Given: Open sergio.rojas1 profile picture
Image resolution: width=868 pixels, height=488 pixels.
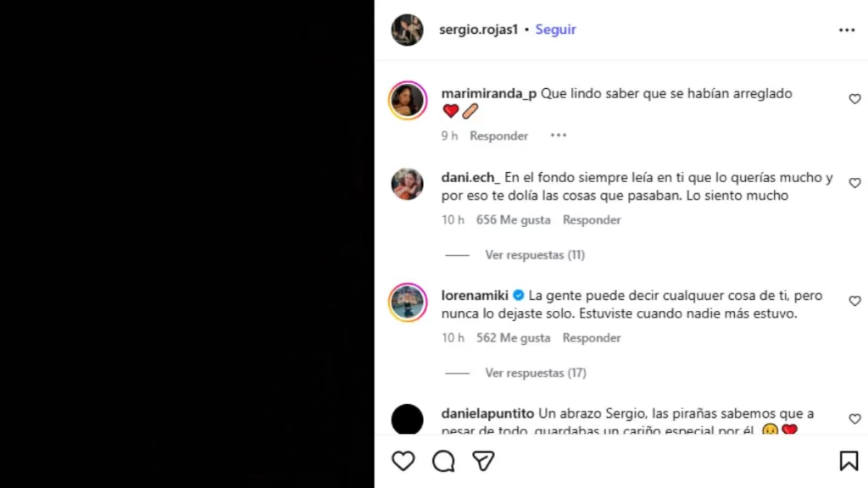Looking at the screenshot, I should [x=408, y=30].
